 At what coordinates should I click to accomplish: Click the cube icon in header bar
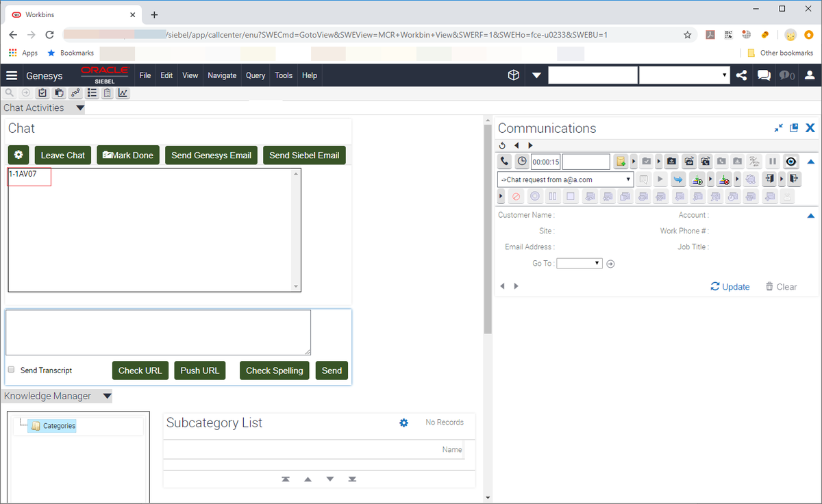click(x=513, y=75)
